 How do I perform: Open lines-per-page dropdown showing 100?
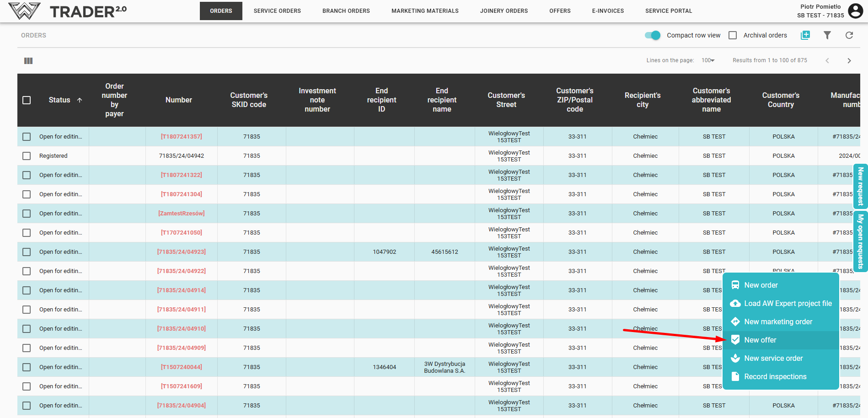708,60
